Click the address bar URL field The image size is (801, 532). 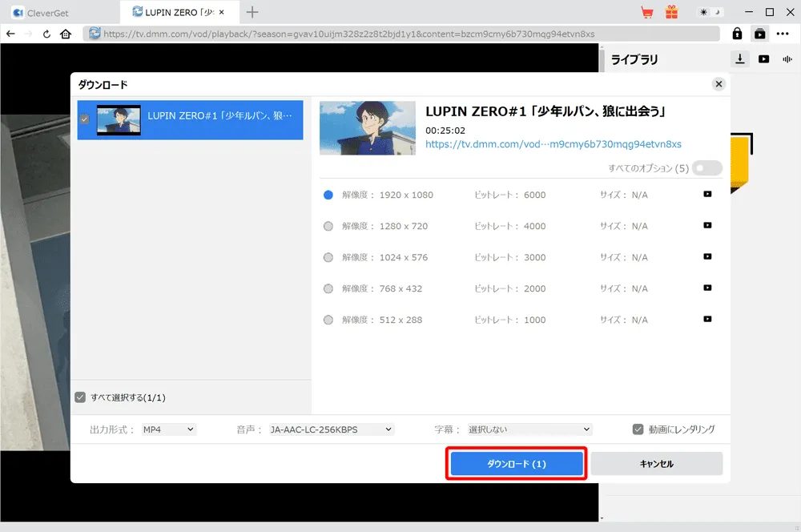pyautogui.click(x=401, y=34)
